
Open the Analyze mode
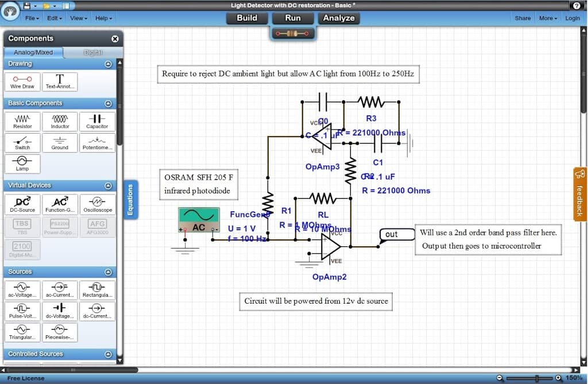pos(338,18)
